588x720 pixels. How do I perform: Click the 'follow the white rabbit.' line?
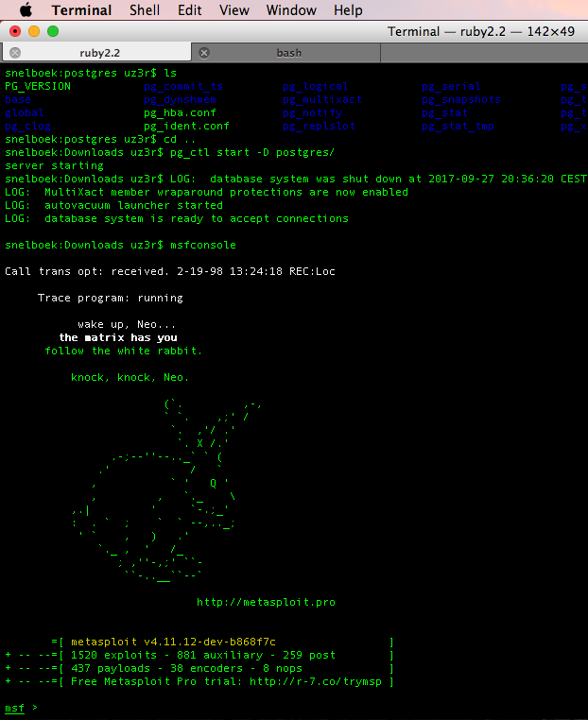(124, 351)
